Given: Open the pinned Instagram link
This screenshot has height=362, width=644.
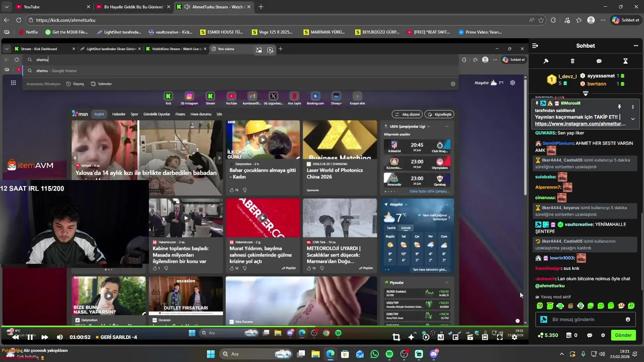Looking at the screenshot, I should pos(580,124).
